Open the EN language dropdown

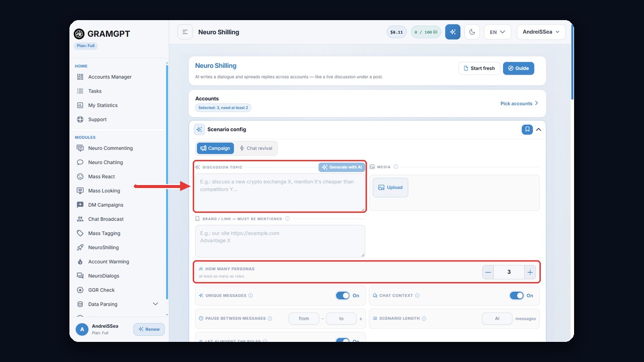498,32
